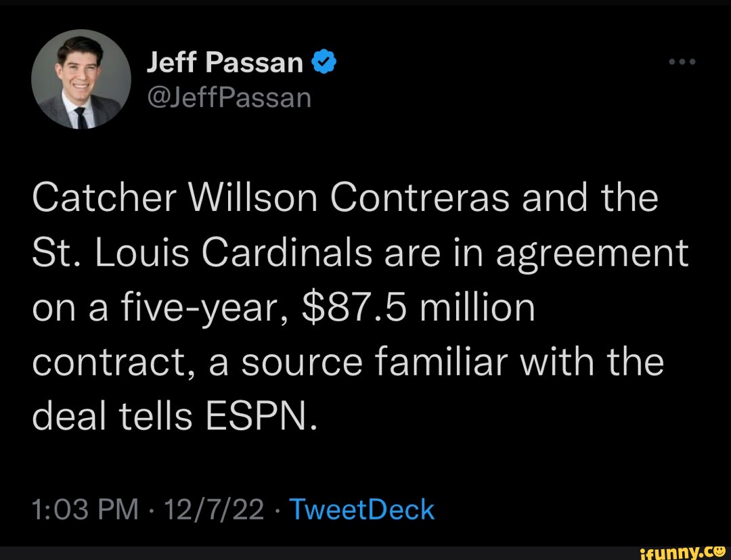Open the @JeffPassan handle link
Viewport: 731px width, 560px height.
click(229, 98)
